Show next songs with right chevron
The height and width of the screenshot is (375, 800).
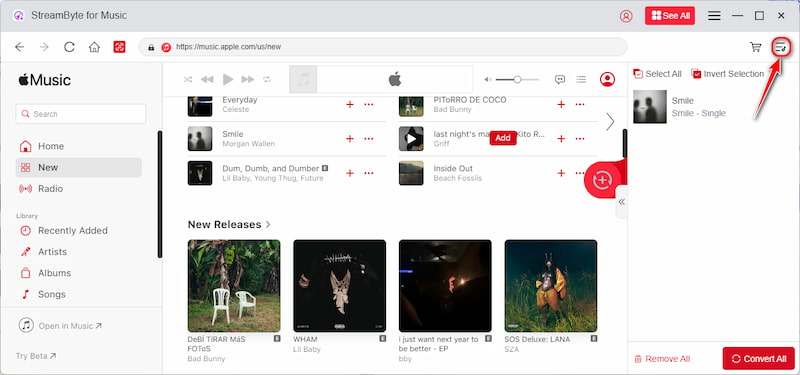click(x=610, y=122)
